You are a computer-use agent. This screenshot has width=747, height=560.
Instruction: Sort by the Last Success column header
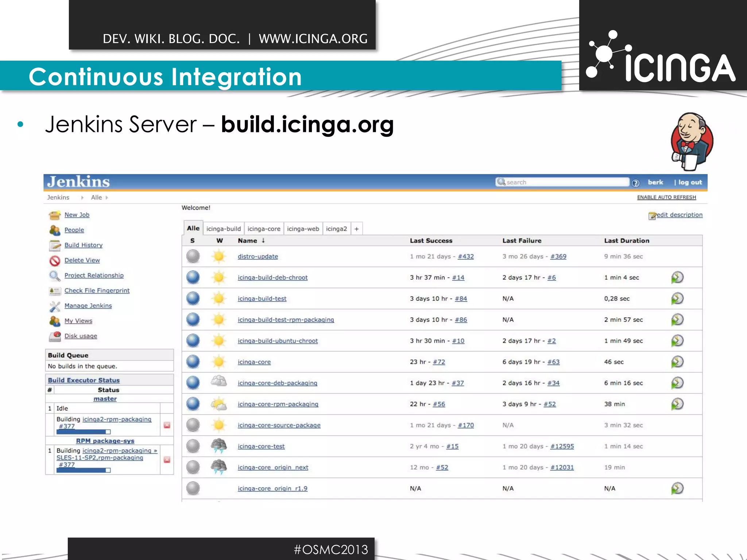pos(431,241)
